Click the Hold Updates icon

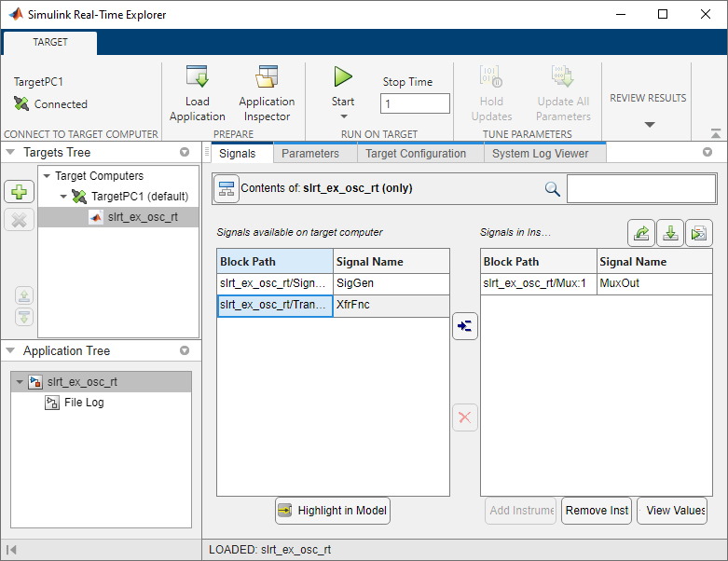[x=491, y=76]
